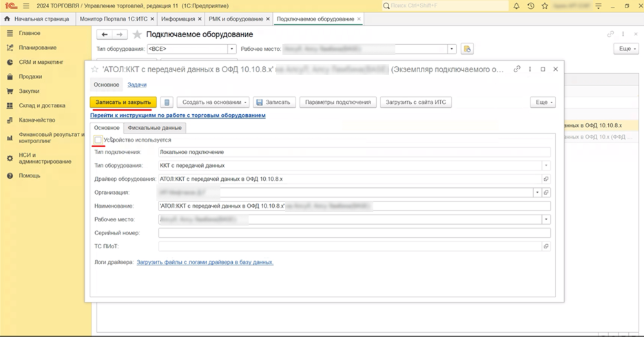Open Драйвер оборудования field's open-form icon
This screenshot has width=644, height=337.
(546, 179)
